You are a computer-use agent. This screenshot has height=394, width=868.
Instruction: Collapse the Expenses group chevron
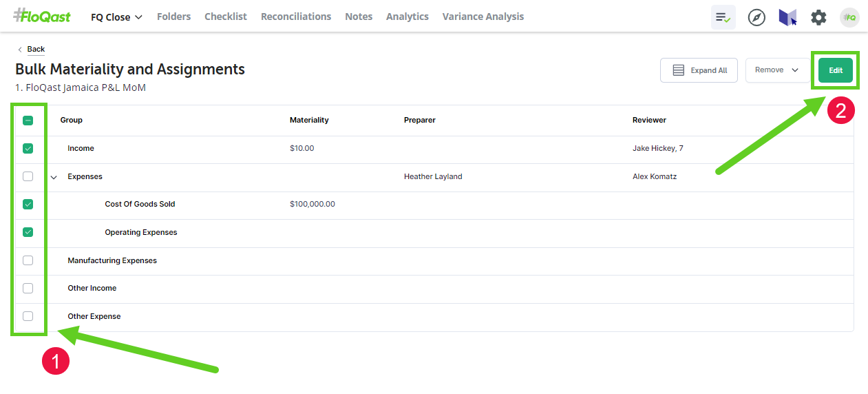point(54,177)
